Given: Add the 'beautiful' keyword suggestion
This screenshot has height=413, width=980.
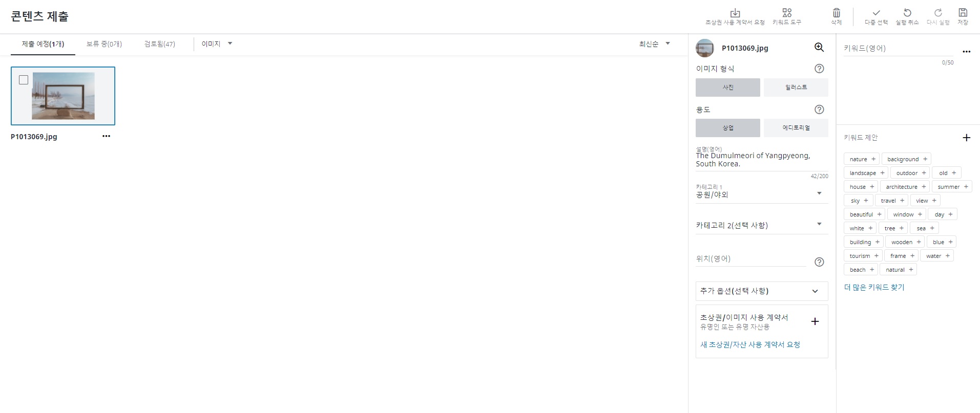Looking at the screenshot, I should click(864, 214).
